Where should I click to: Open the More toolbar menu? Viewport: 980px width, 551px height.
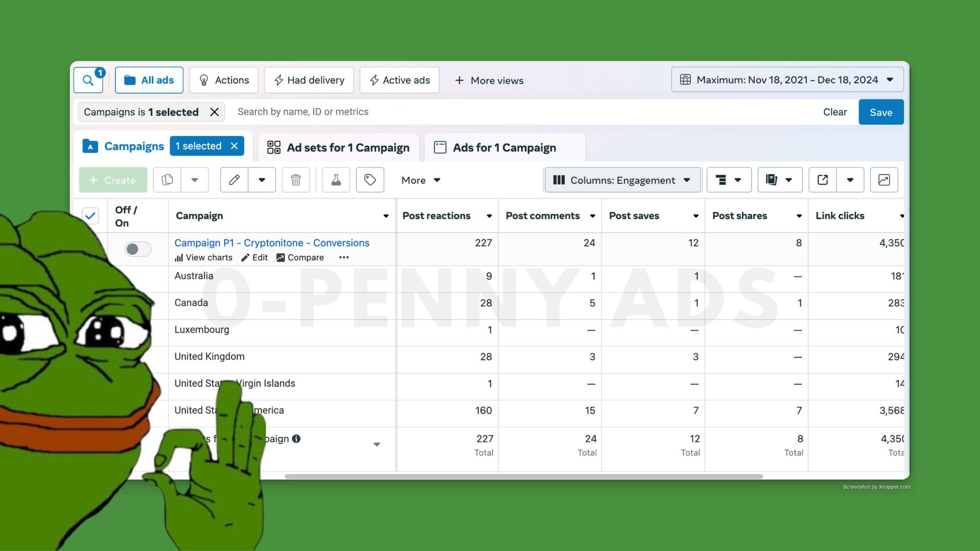[421, 180]
